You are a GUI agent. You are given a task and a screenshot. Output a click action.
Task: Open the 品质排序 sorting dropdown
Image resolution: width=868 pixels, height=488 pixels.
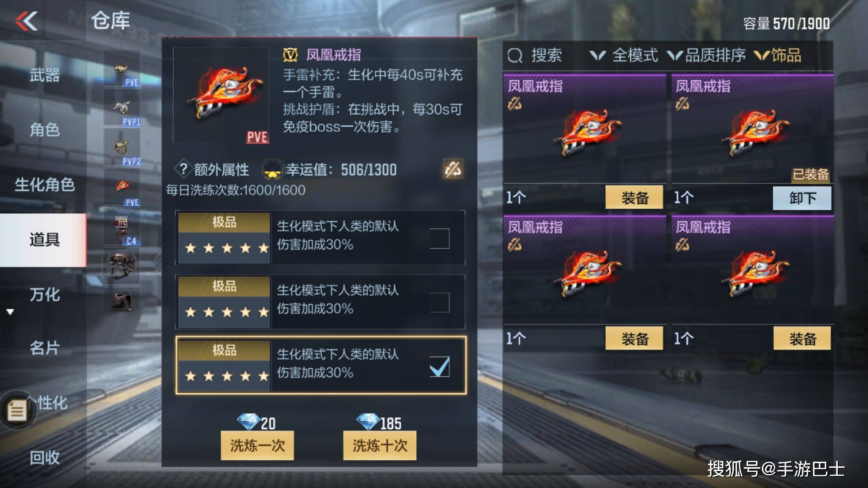(x=707, y=55)
